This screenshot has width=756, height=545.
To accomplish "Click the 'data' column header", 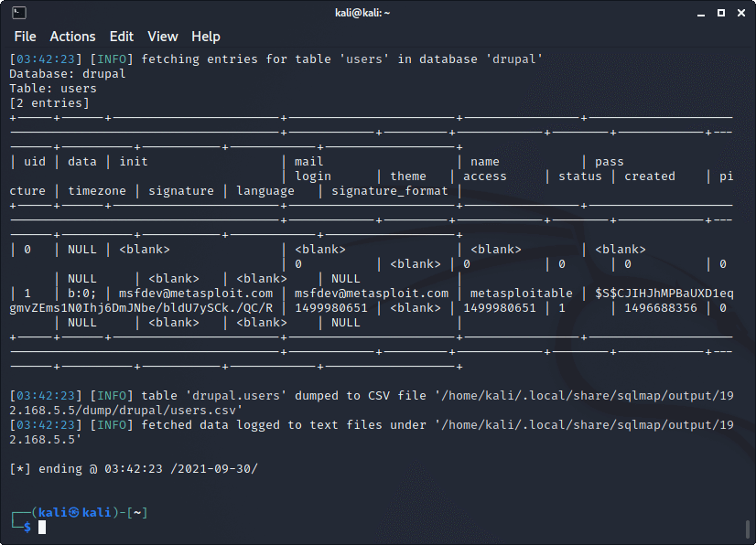I will 82,162.
